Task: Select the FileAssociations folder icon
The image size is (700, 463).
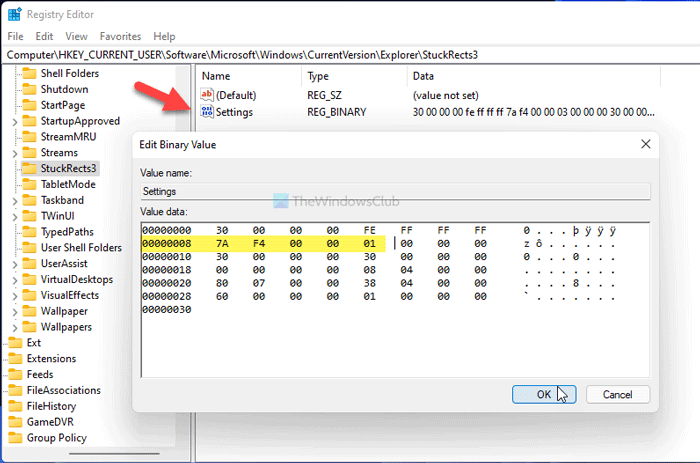Action: [15, 390]
